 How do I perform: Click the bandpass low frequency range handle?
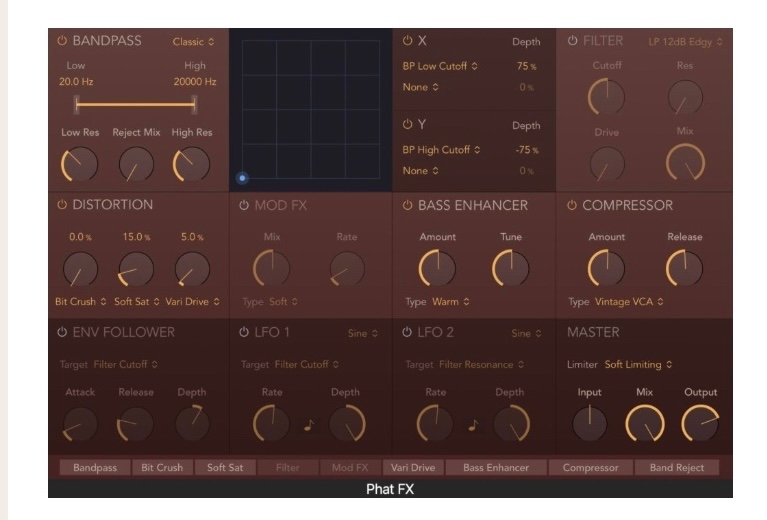coord(76,104)
